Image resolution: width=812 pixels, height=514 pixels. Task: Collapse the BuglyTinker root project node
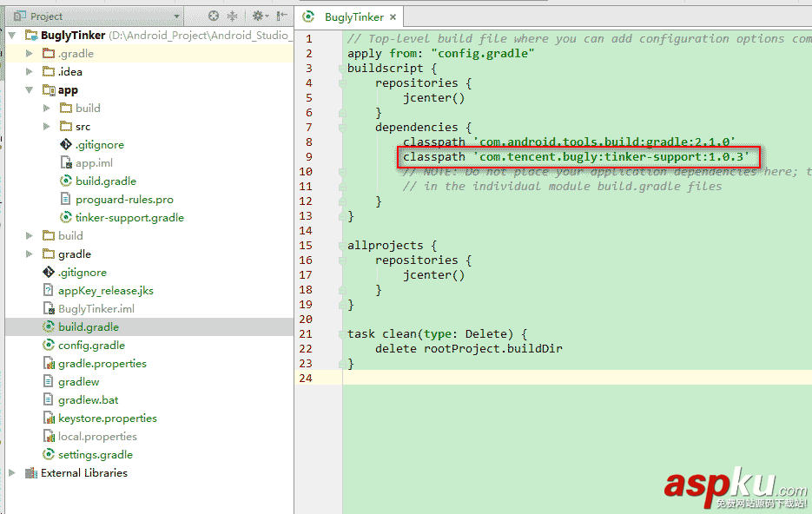[x=12, y=36]
